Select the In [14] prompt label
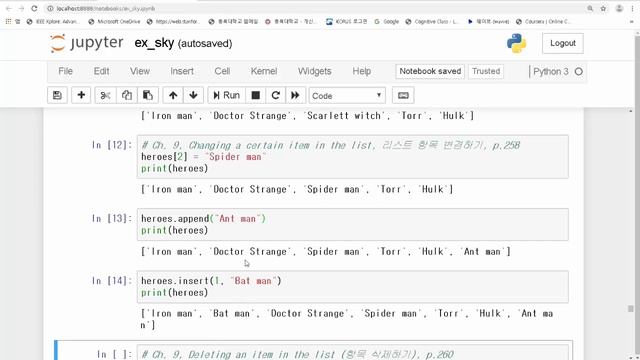Viewport: 640px width, 360px height. pos(112,281)
